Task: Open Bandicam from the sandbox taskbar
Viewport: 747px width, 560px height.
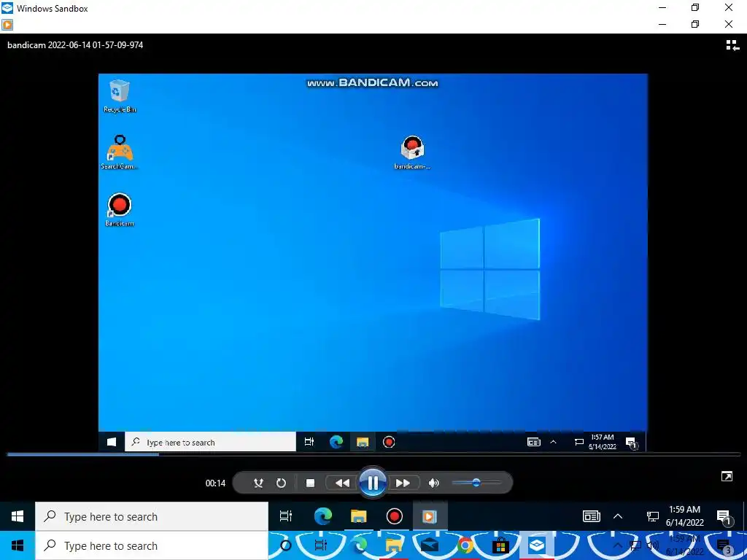Action: pyautogui.click(x=394, y=516)
